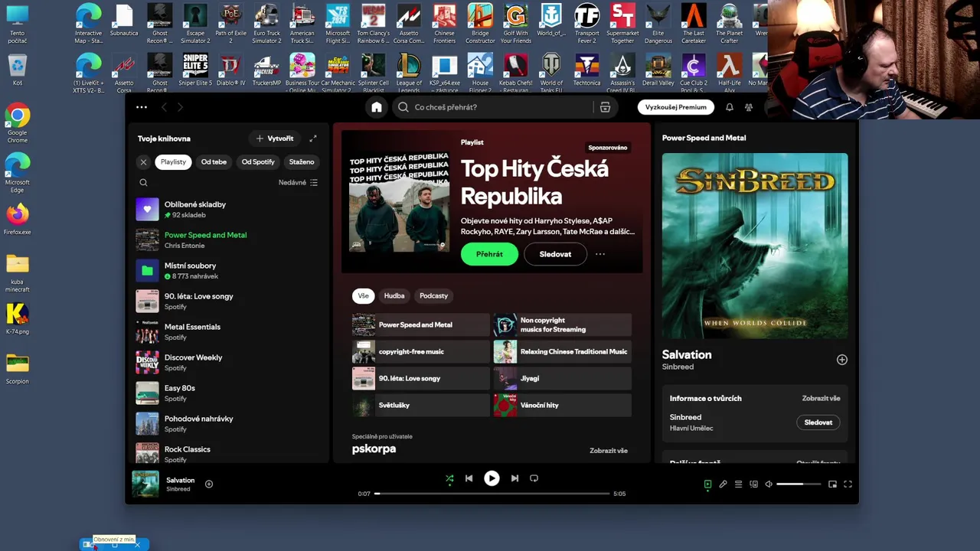Select the Vše tab
This screenshot has height=551, width=980.
click(363, 296)
